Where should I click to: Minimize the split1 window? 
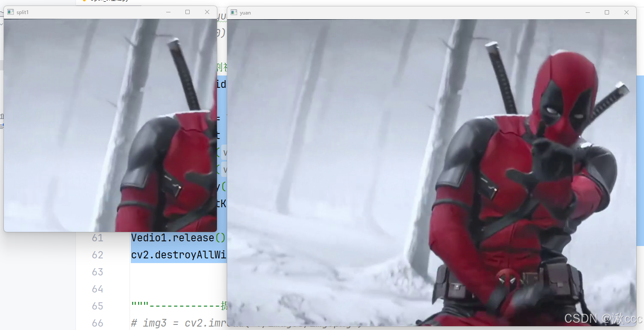click(x=168, y=12)
